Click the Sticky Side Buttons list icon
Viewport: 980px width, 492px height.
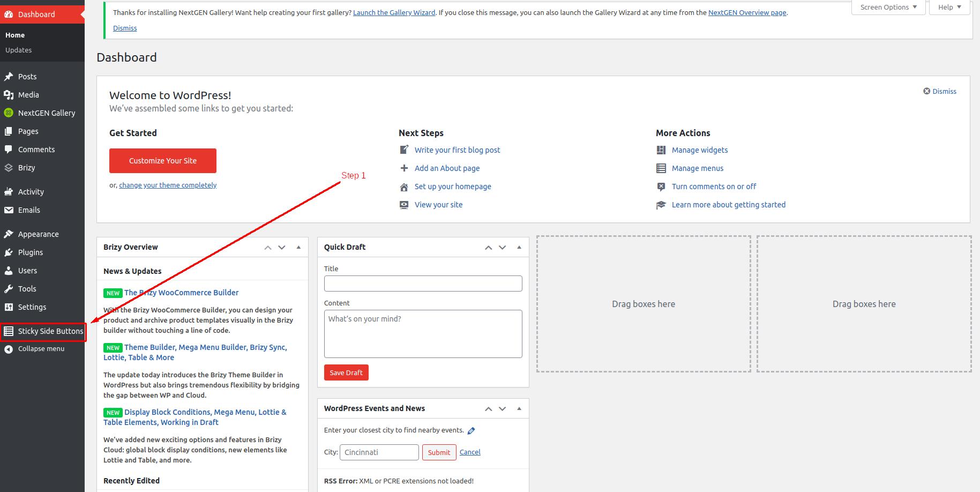tap(9, 331)
